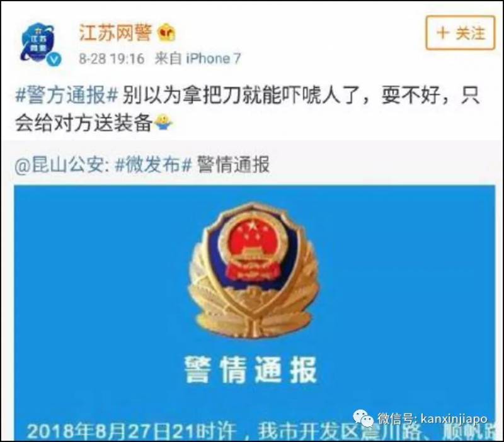Click the 8-28 19:16 post timestamp
This screenshot has width=504, height=442.
click(112, 59)
